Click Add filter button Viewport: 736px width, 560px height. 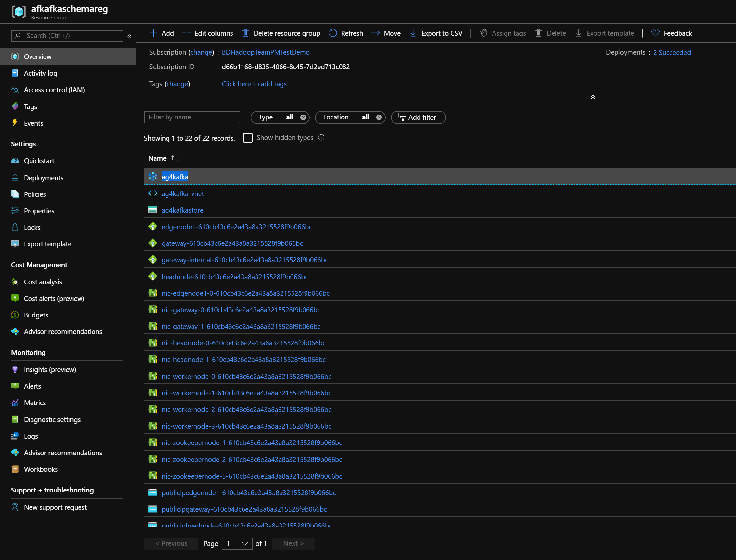(418, 117)
